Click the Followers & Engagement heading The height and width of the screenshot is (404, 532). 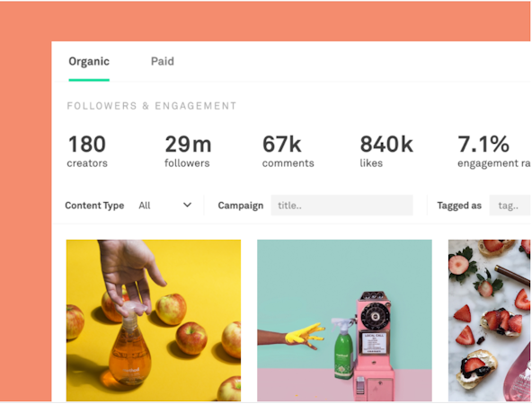(x=151, y=106)
